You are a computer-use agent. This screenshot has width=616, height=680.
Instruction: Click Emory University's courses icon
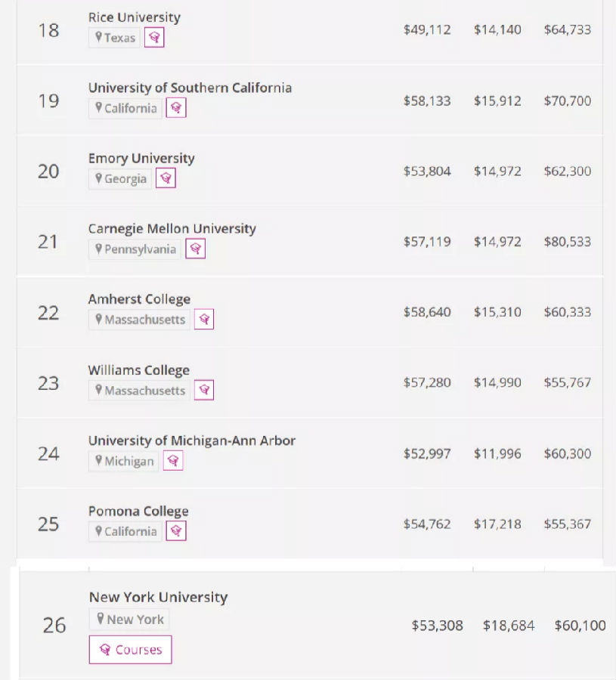pyautogui.click(x=166, y=178)
